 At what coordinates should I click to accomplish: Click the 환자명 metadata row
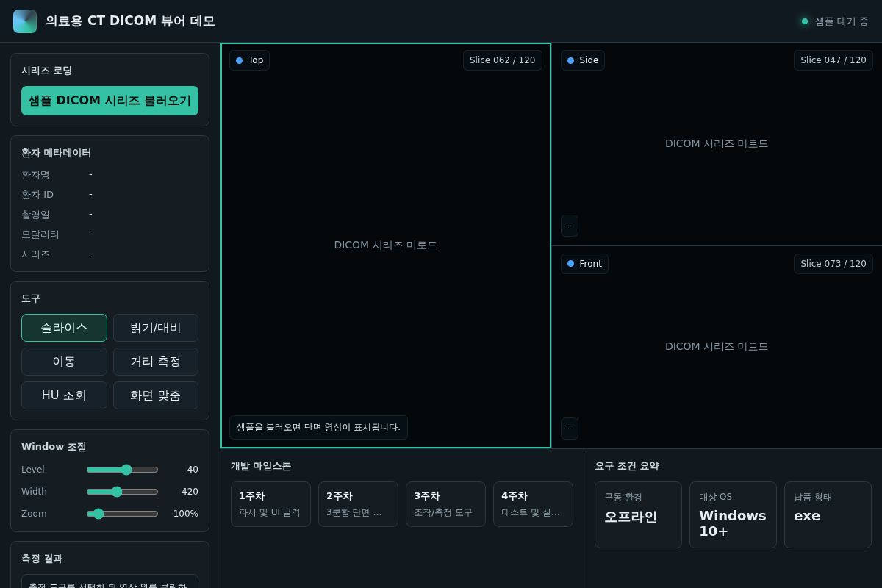(x=110, y=175)
